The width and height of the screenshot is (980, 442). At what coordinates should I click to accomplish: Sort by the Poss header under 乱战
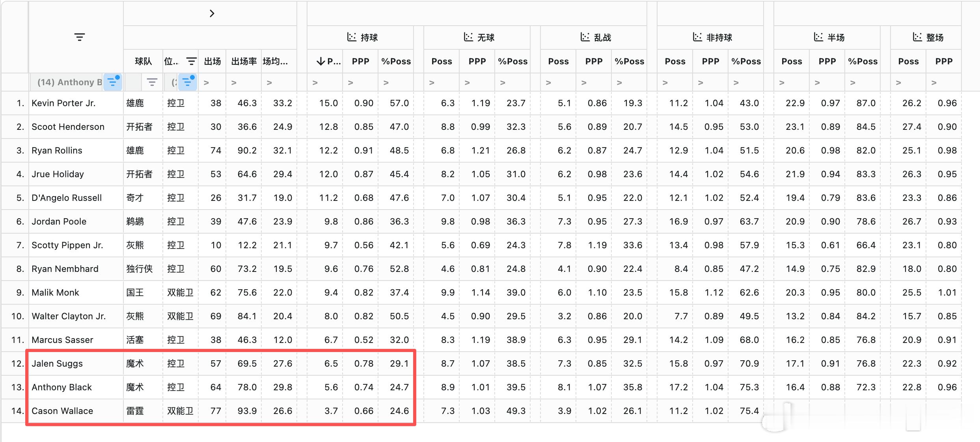coord(559,61)
